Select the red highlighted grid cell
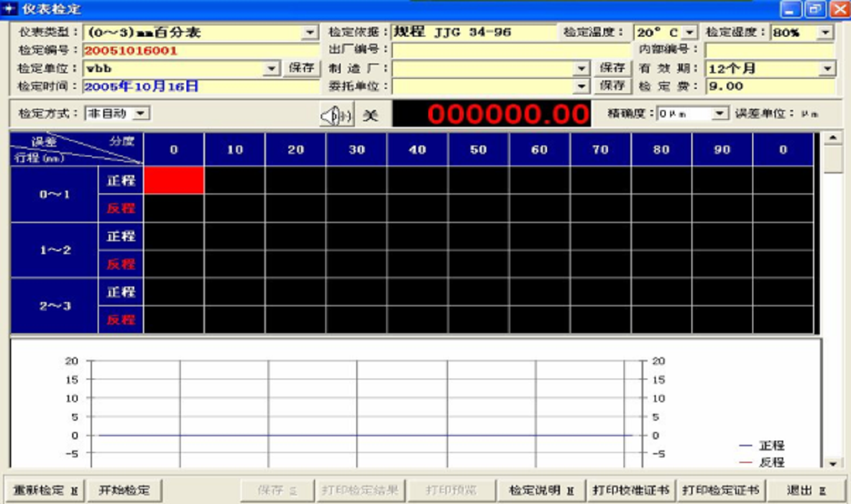This screenshot has width=851, height=504. coord(174,180)
